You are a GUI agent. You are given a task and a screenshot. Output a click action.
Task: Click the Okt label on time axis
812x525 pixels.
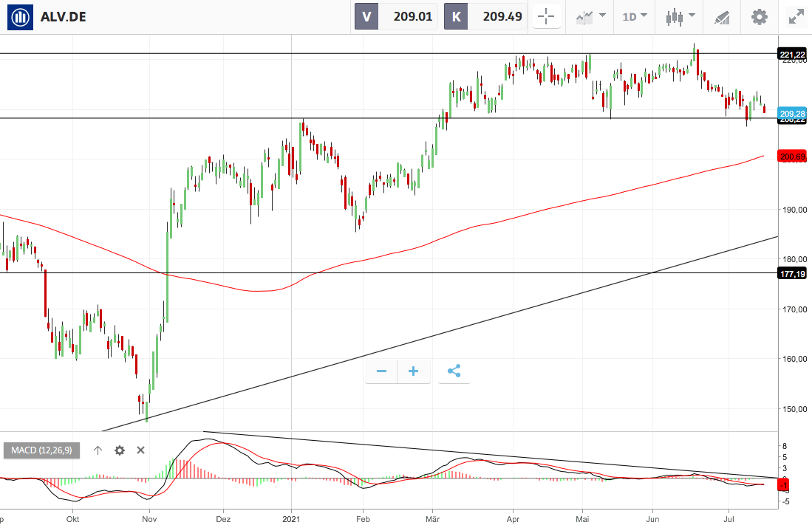72,519
